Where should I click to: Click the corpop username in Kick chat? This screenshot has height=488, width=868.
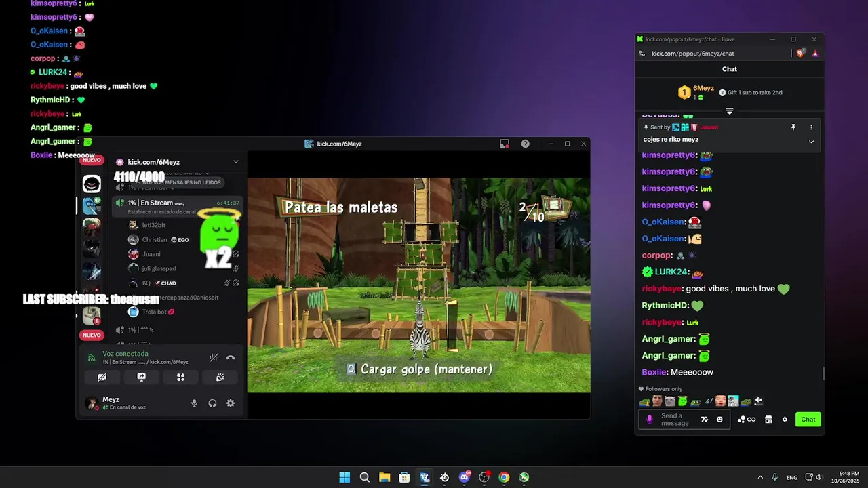(655, 256)
